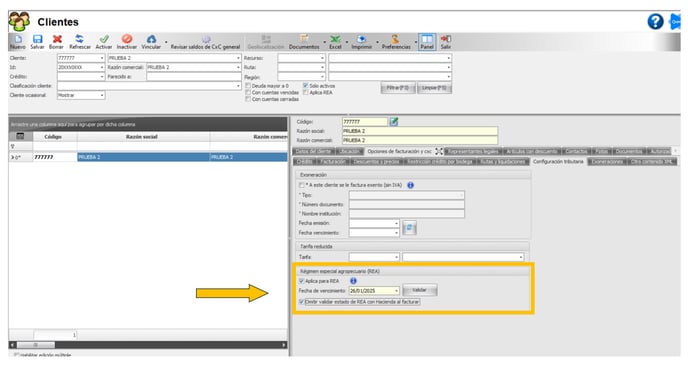Open the Fecha de vencimiento REA date picker

click(x=396, y=291)
